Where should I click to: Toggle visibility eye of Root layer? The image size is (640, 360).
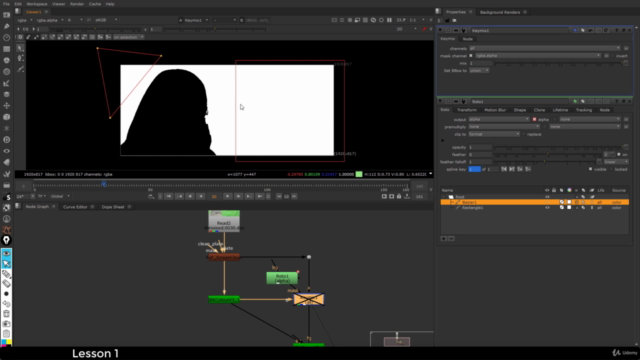(x=547, y=197)
